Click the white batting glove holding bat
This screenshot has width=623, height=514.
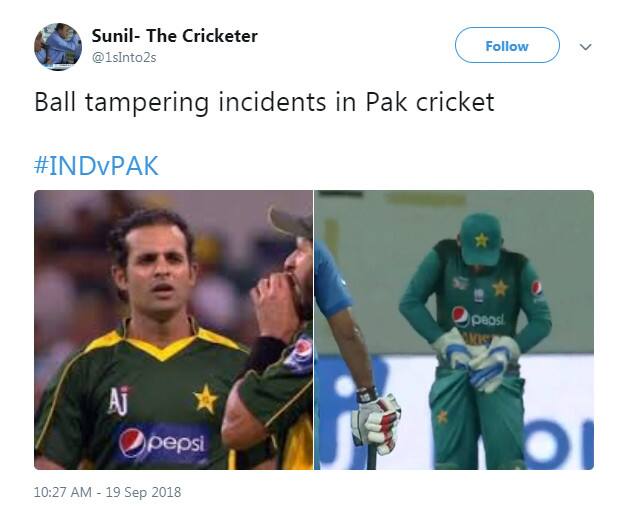pos(375,423)
